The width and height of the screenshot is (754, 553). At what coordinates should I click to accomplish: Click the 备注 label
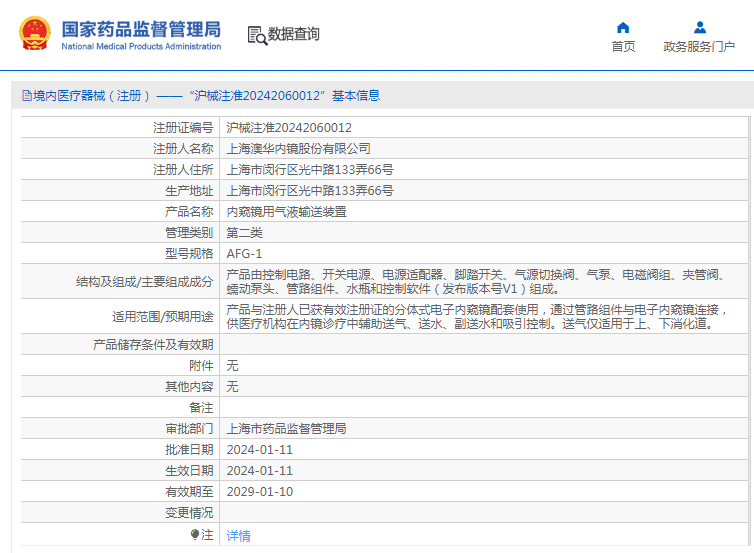201,408
